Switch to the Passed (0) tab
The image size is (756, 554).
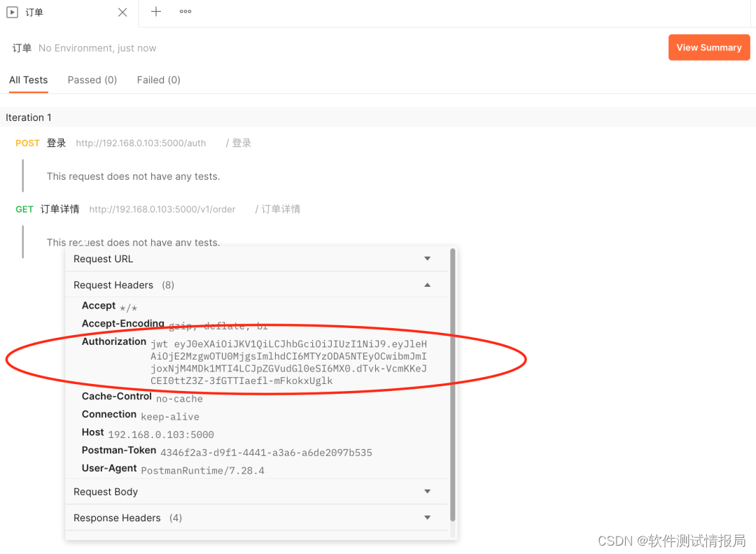click(92, 80)
